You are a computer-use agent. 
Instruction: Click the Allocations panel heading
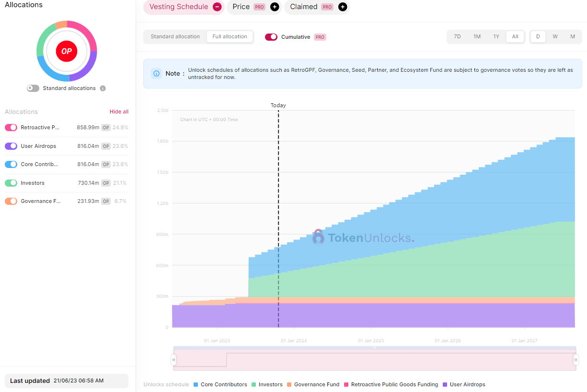click(x=23, y=5)
